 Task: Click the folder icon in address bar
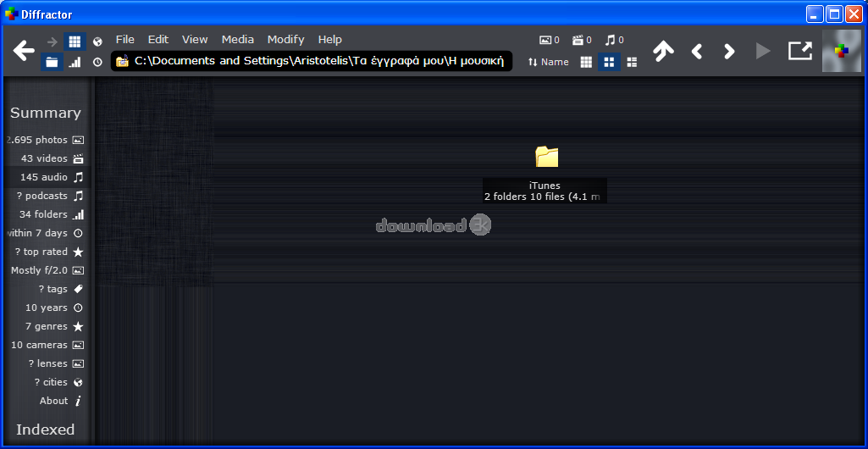pos(122,61)
